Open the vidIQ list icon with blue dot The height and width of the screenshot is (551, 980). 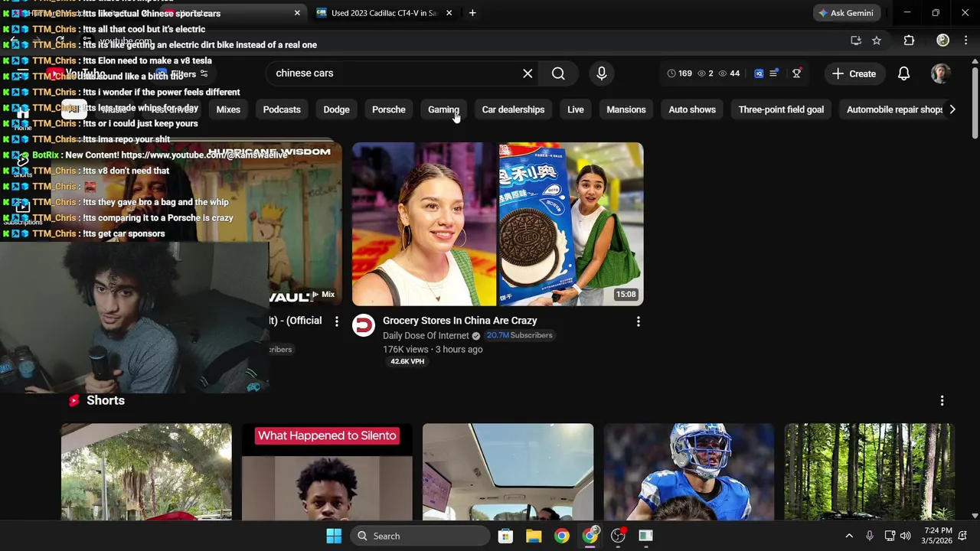click(774, 73)
